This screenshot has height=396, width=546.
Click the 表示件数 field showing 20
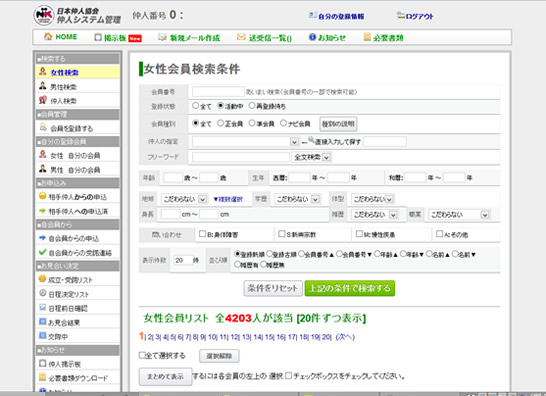pyautogui.click(x=183, y=260)
